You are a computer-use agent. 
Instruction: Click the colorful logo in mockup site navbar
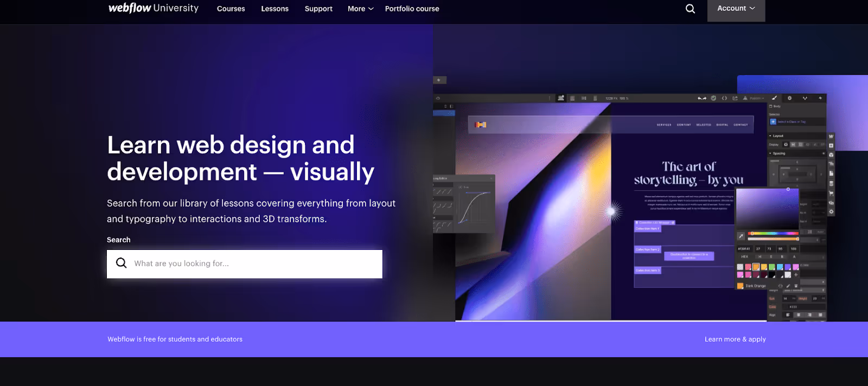point(481,125)
